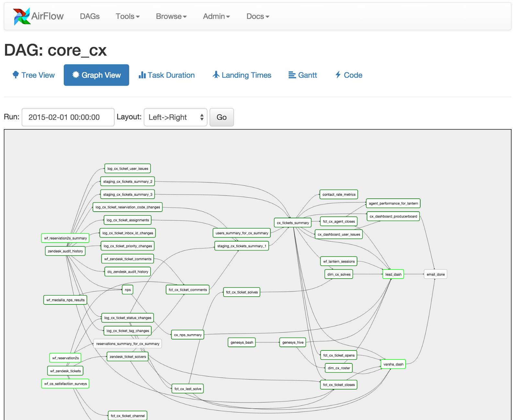Open the DAGs menu item
This screenshot has height=420, width=518.
click(89, 16)
